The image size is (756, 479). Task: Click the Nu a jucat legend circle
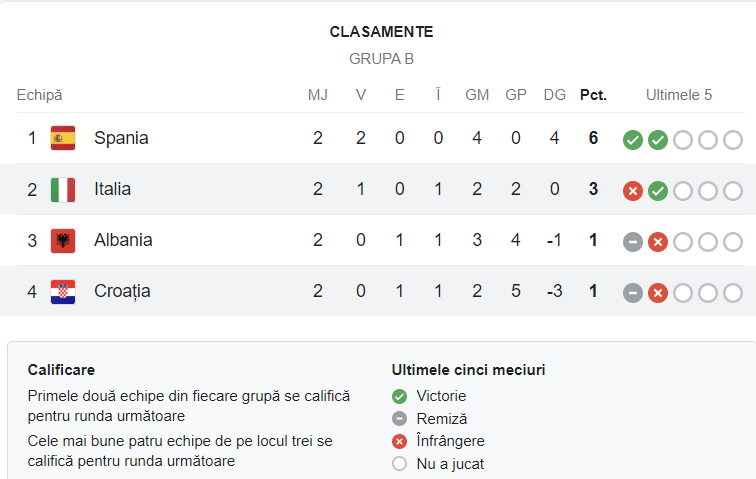(x=399, y=464)
